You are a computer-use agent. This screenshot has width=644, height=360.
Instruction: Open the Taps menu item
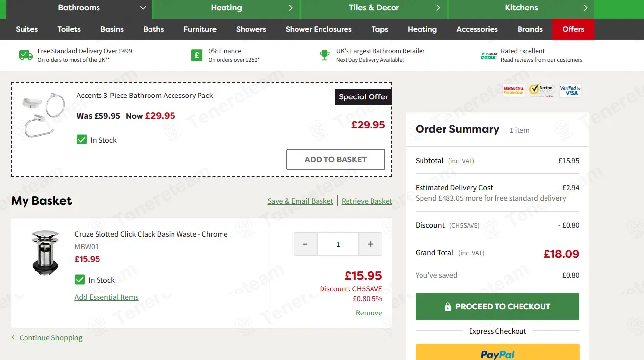380,29
